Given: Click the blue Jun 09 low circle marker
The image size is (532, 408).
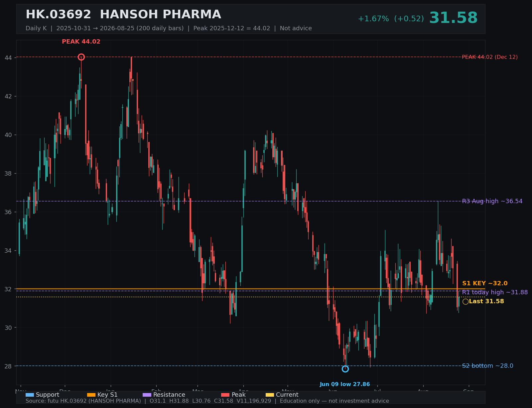Looking at the screenshot, I should click(345, 369).
